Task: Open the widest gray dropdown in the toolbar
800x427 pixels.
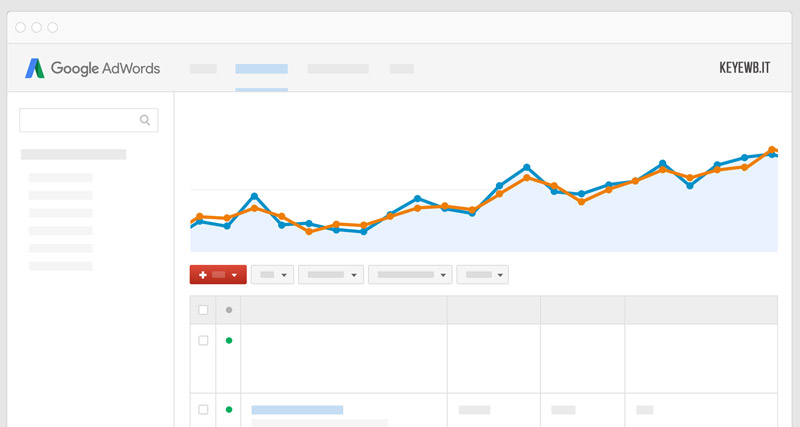Action: pyautogui.click(x=410, y=274)
